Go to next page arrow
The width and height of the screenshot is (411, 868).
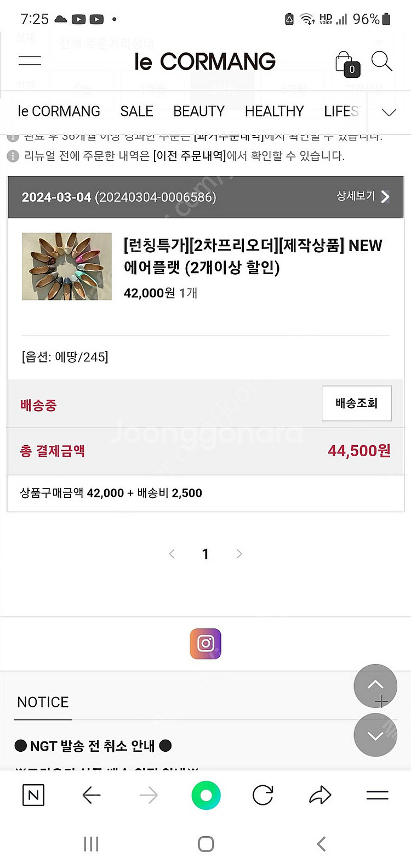click(x=239, y=554)
